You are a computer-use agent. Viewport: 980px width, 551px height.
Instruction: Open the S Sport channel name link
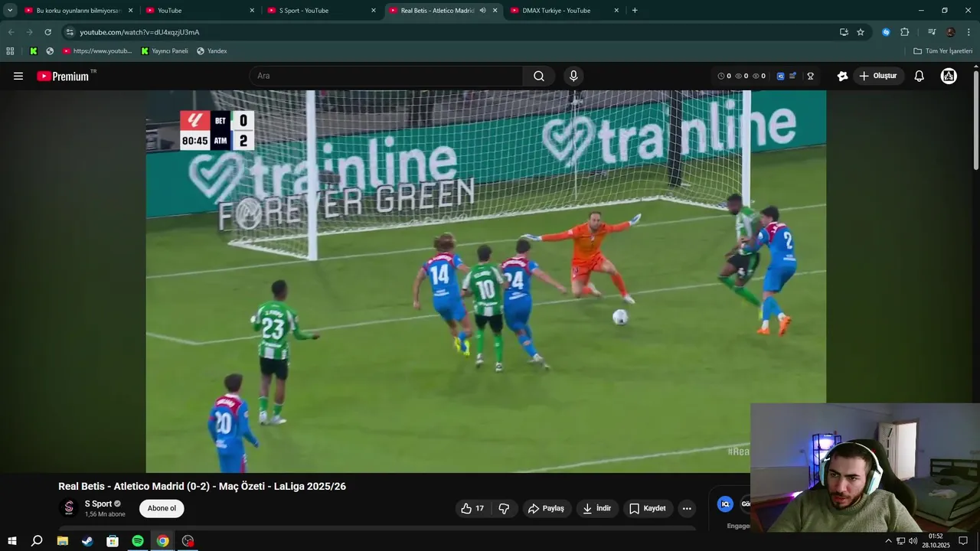(98, 504)
